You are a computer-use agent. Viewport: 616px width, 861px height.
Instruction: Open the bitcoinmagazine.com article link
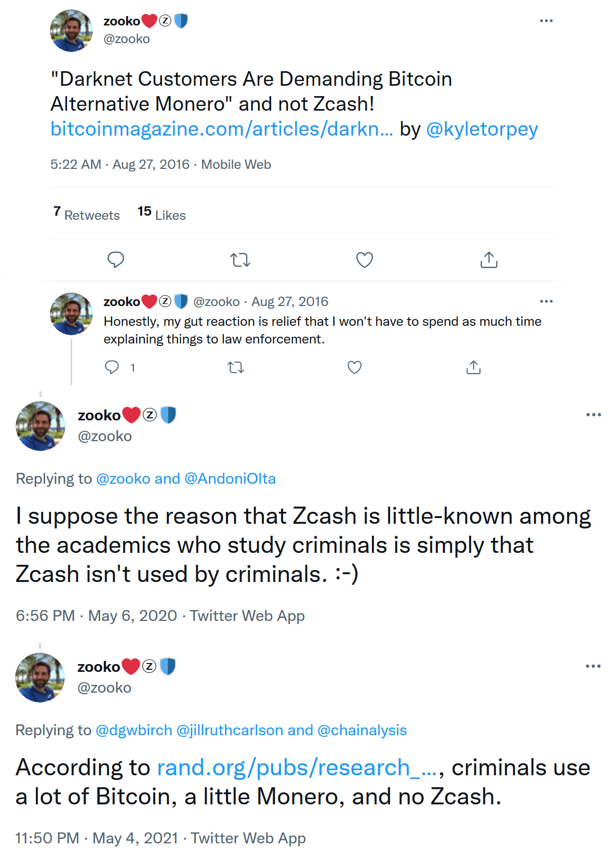pyautogui.click(x=221, y=129)
